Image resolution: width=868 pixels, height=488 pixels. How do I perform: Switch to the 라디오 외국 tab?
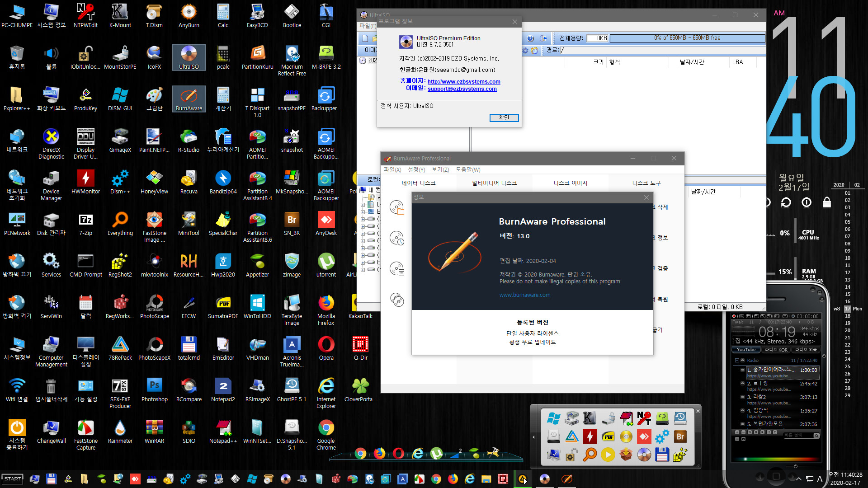point(806,350)
